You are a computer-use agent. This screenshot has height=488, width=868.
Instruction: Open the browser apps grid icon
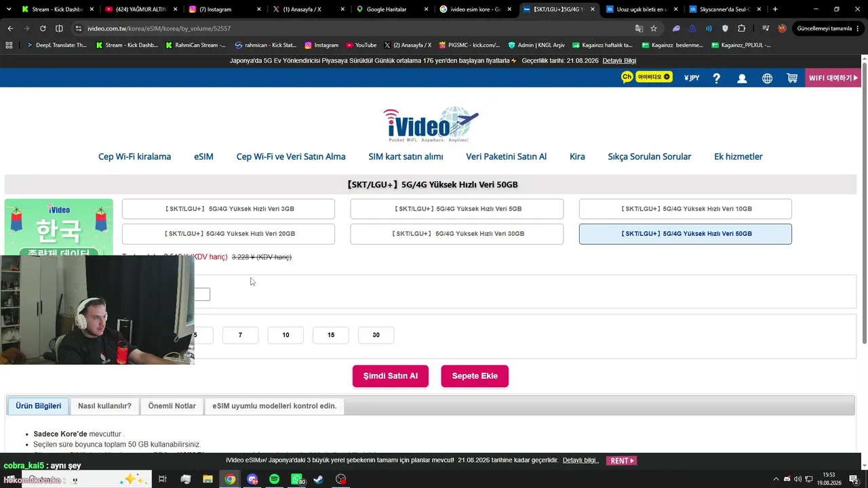9,45
